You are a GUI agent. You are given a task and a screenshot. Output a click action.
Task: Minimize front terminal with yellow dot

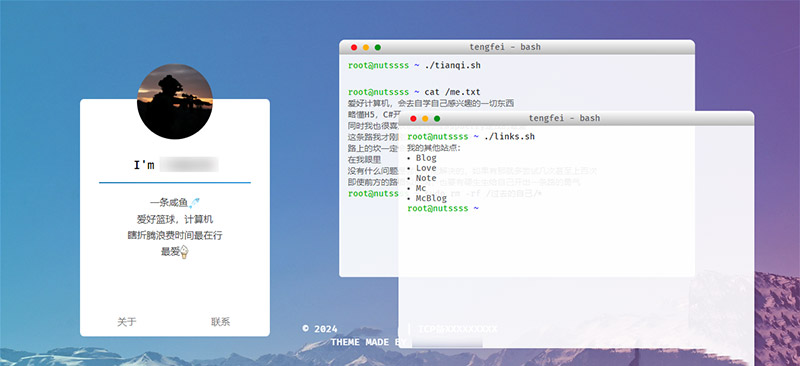425,118
